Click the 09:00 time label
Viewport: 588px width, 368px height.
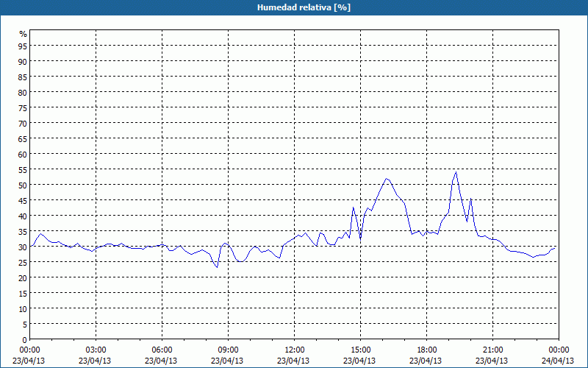[x=229, y=350]
